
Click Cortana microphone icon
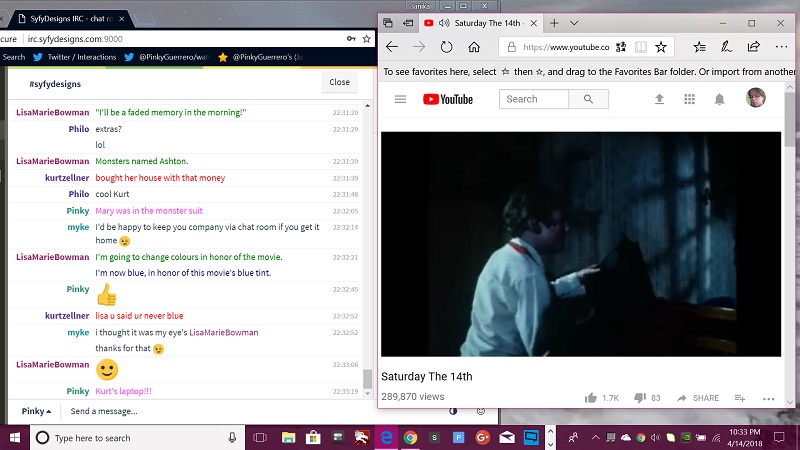pyautogui.click(x=232, y=438)
